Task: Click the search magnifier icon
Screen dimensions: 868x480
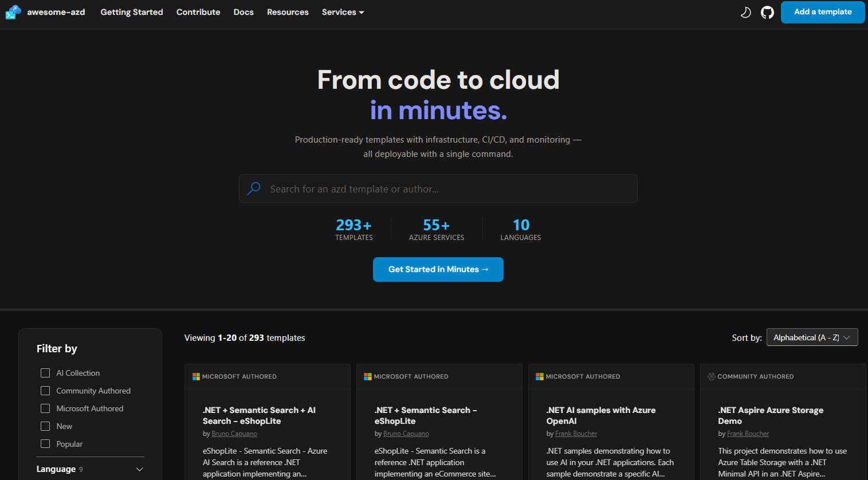Action: (254, 188)
